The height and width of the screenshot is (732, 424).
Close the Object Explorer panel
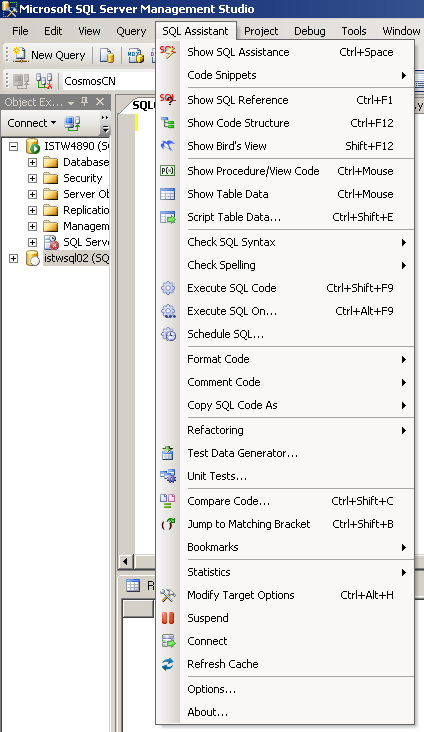point(100,101)
